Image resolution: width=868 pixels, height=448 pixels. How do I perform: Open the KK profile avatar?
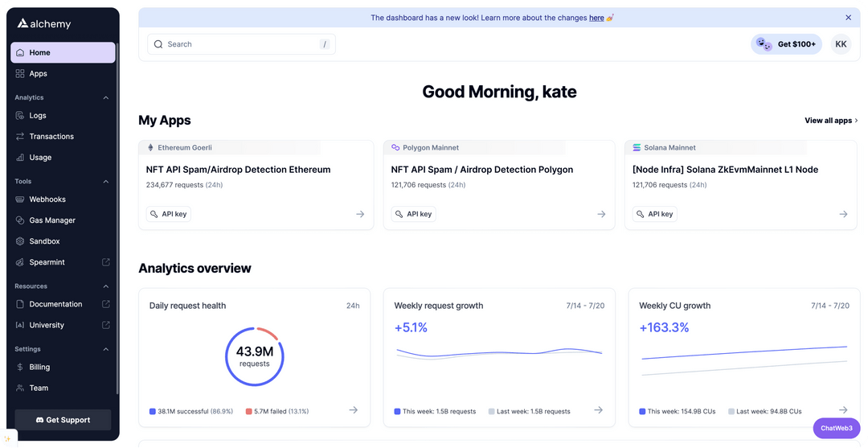[x=841, y=44]
